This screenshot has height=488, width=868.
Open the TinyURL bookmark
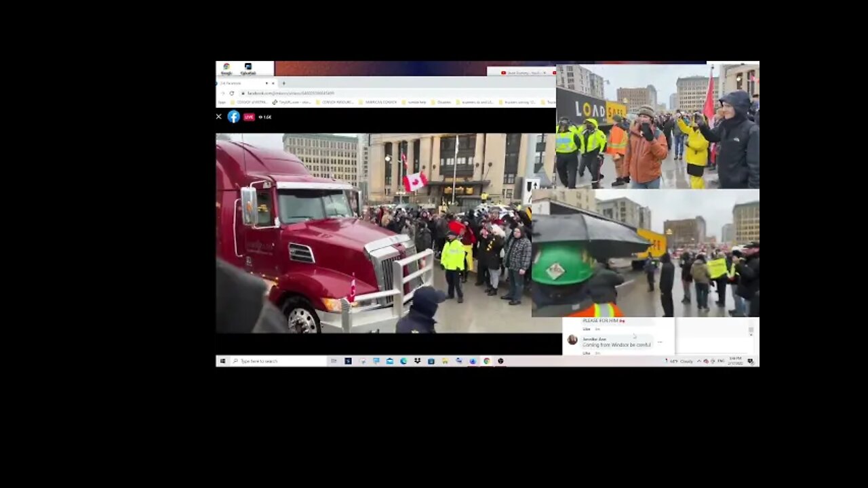coord(292,102)
